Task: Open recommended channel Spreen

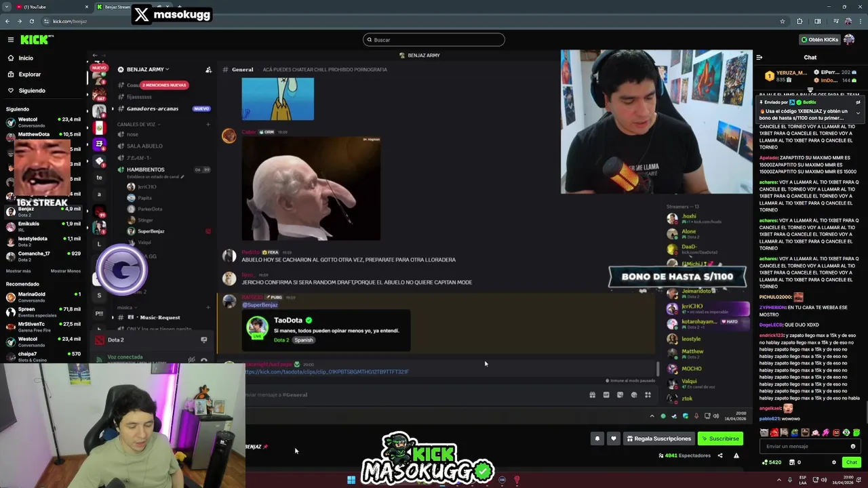Action: [x=43, y=312]
